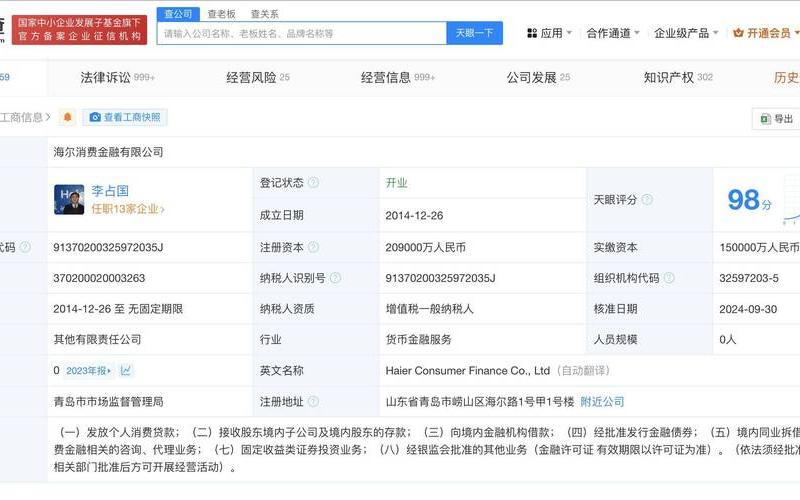Click the camera icon in 查看工商快照

pyautogui.click(x=95, y=117)
